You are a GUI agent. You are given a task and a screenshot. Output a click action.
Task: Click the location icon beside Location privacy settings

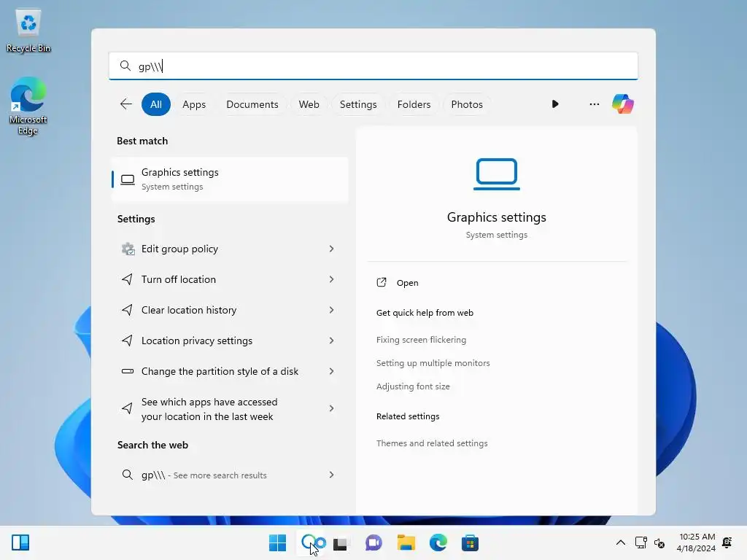click(x=127, y=341)
